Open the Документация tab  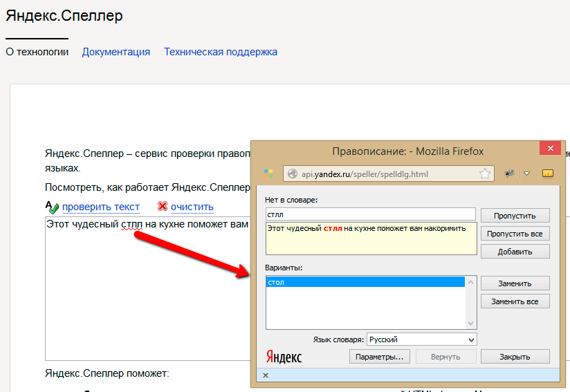pos(116,52)
